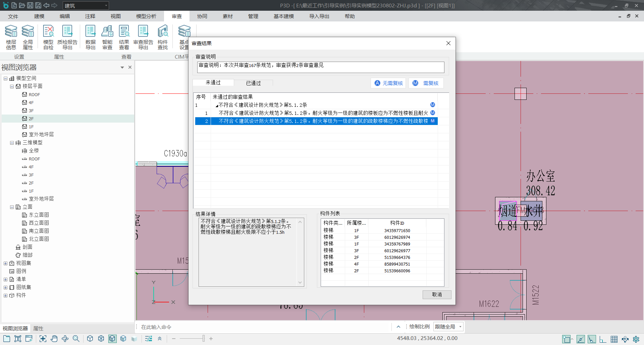Toggle object snap in status bar
The image size is (644, 345).
567,339
